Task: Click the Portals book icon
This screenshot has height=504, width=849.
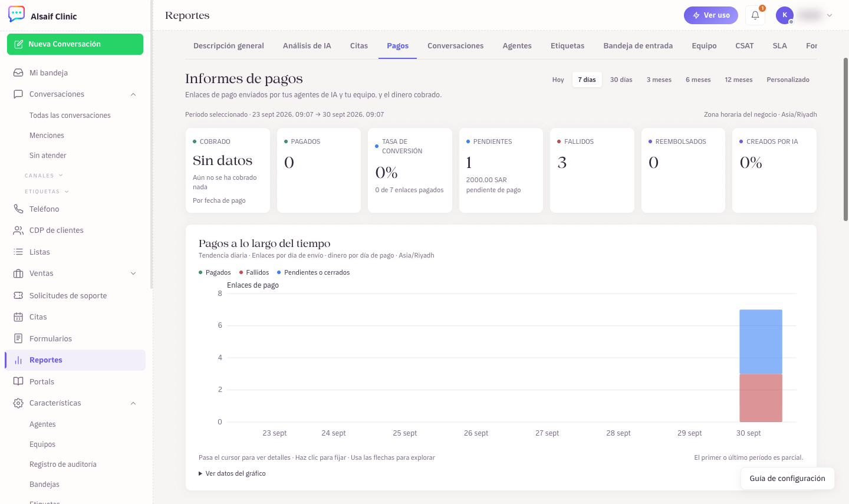Action: click(x=18, y=381)
